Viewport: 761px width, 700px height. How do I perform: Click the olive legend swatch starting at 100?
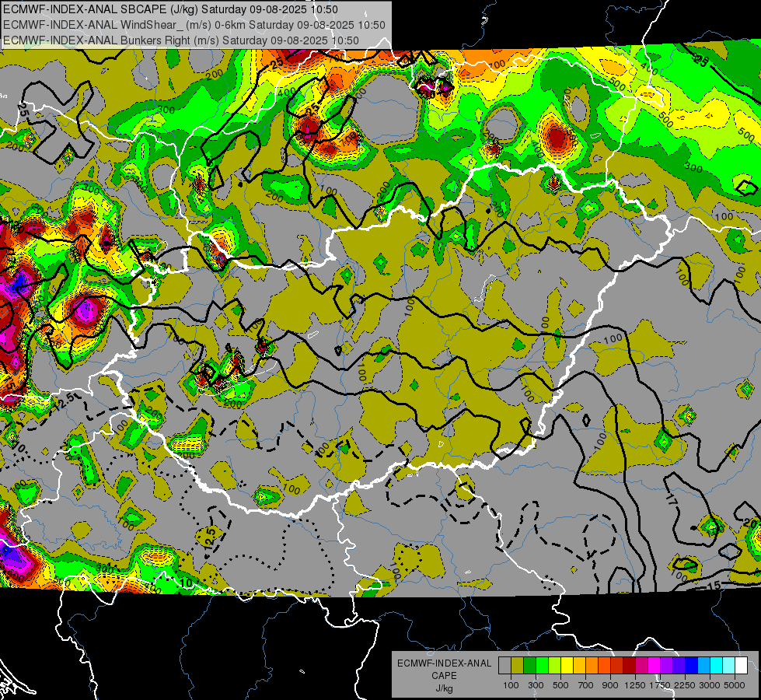[518, 665]
